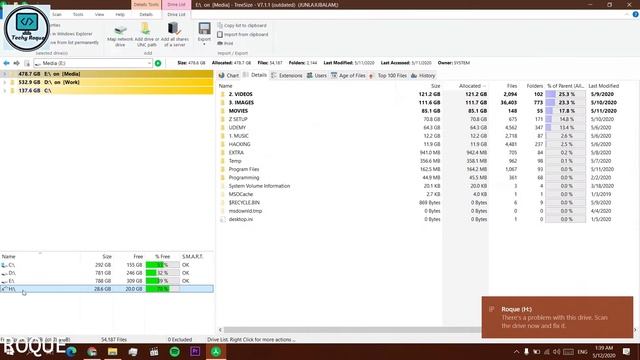Click the Print item in the ribbon
Viewport: 640px width, 360px height.
click(x=225, y=43)
